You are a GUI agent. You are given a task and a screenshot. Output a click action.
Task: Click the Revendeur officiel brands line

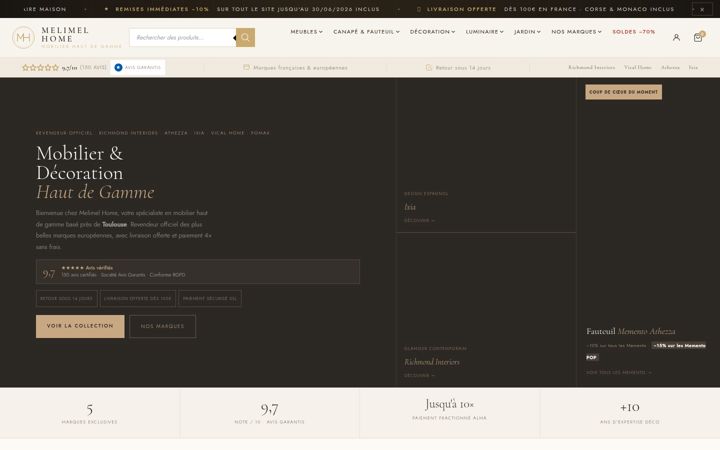pyautogui.click(x=152, y=133)
